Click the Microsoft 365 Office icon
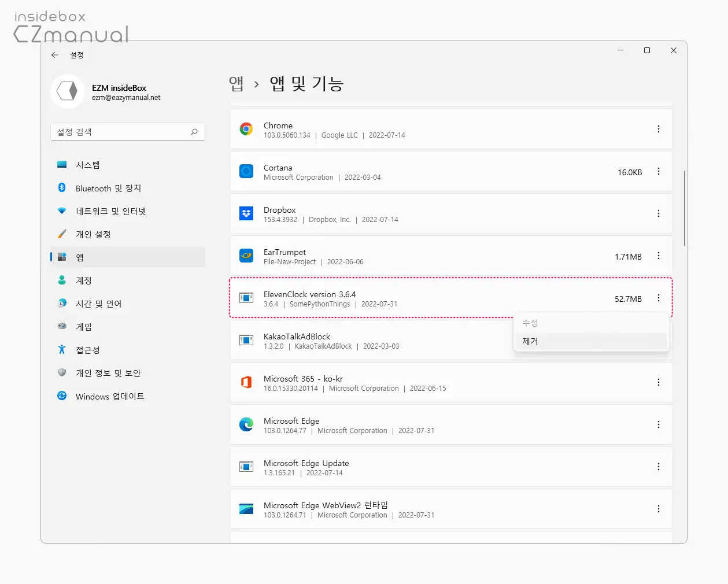Screen dimensions: 728x584 (x=246, y=383)
